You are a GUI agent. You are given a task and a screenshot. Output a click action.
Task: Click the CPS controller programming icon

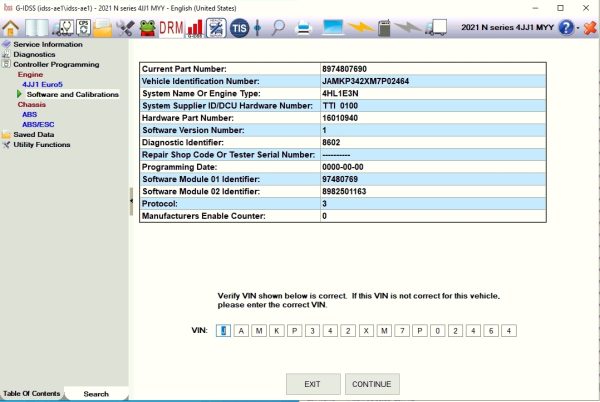83,28
